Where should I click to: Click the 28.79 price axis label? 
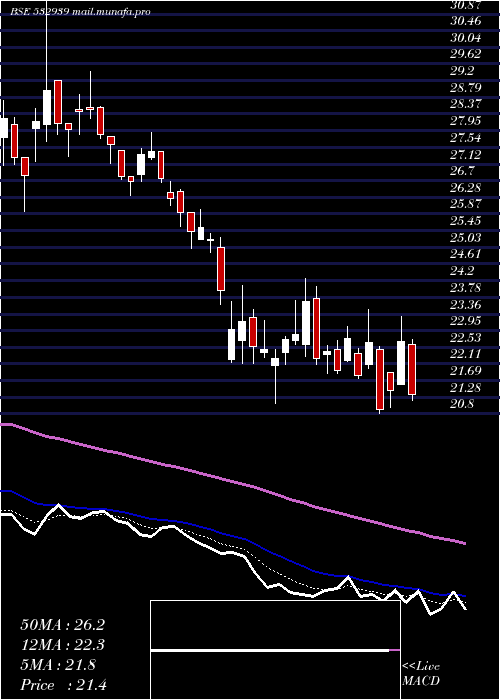[x=466, y=88]
